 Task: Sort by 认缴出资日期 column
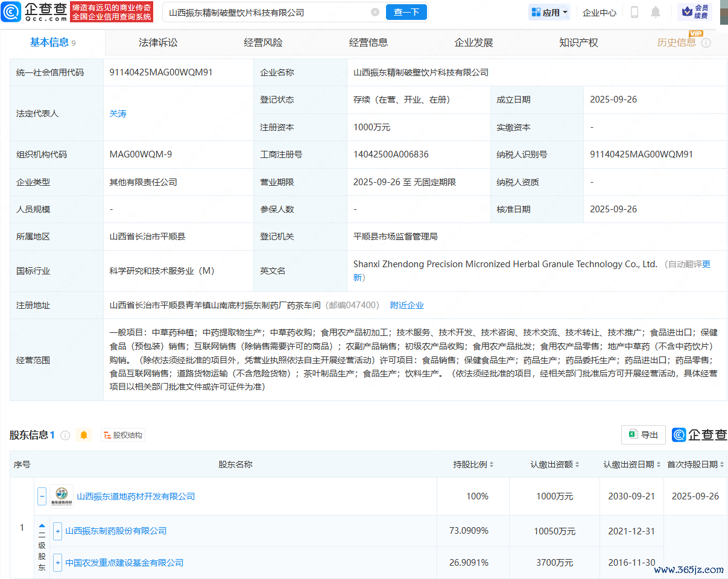click(x=631, y=464)
